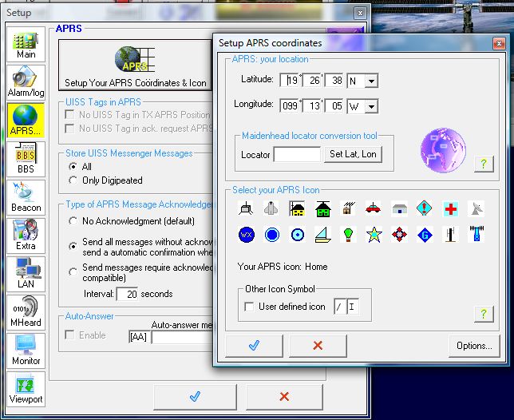Switch to the Alarm/log tab

[x=26, y=82]
